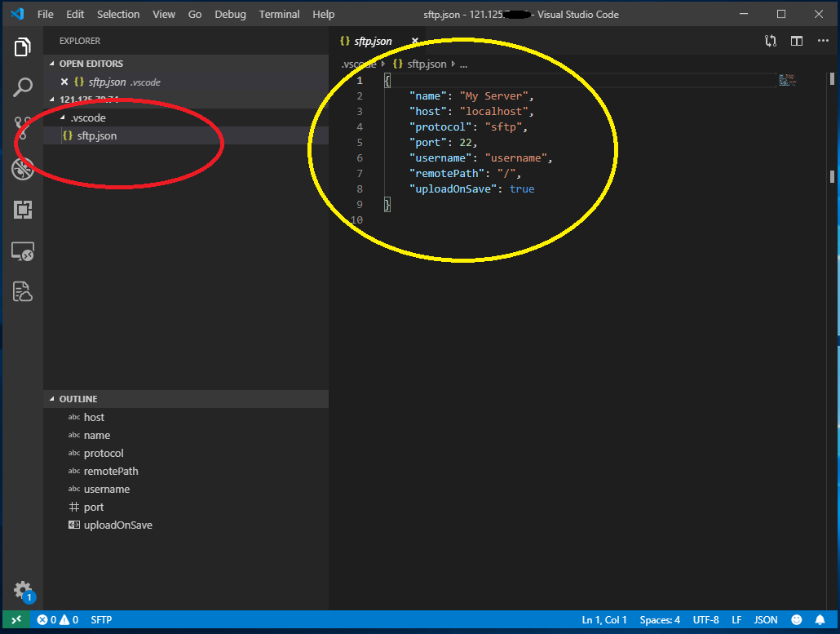The width and height of the screenshot is (840, 634).
Task: Minimize the VS Code window
Action: (744, 14)
